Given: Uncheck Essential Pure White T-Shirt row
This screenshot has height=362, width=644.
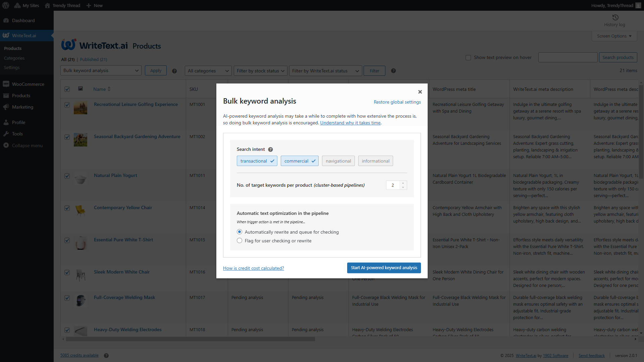Looking at the screenshot, I should pos(67,240).
